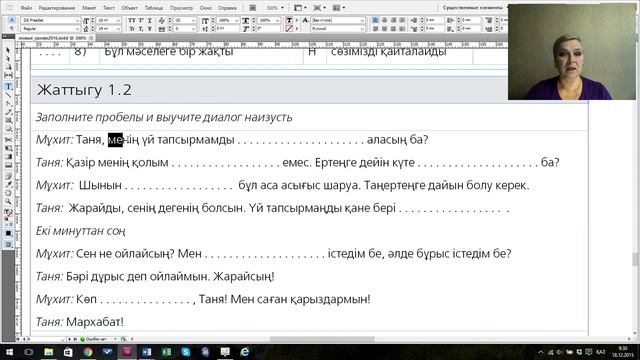
Task: Select the Type tool
Action: click(x=8, y=86)
